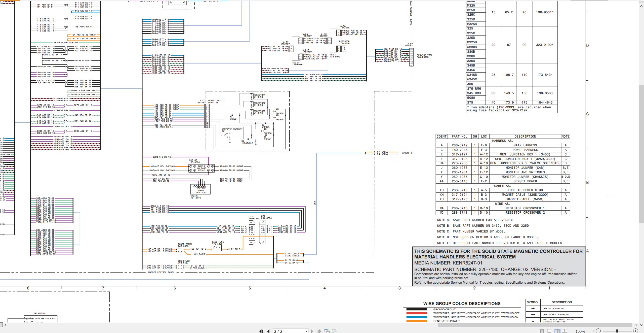Click SERVICE TOOL CONNECTOR label
644x333 pixels.
(x=424, y=56)
